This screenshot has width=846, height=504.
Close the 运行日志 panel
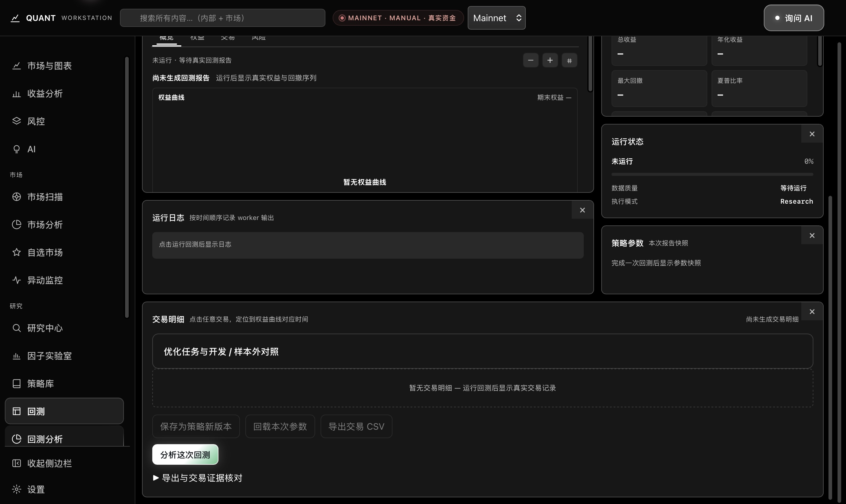point(583,210)
